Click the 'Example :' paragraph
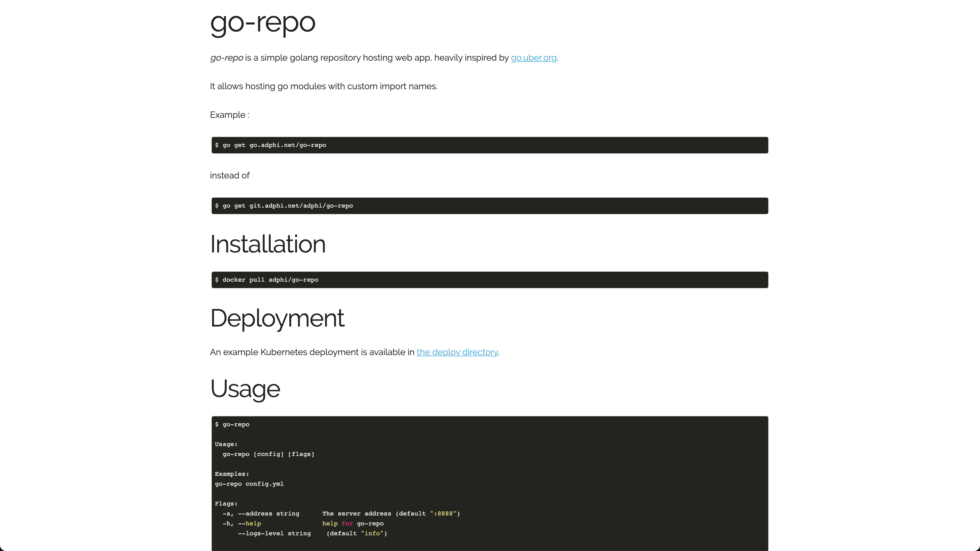This screenshot has height=551, width=980. [x=230, y=115]
